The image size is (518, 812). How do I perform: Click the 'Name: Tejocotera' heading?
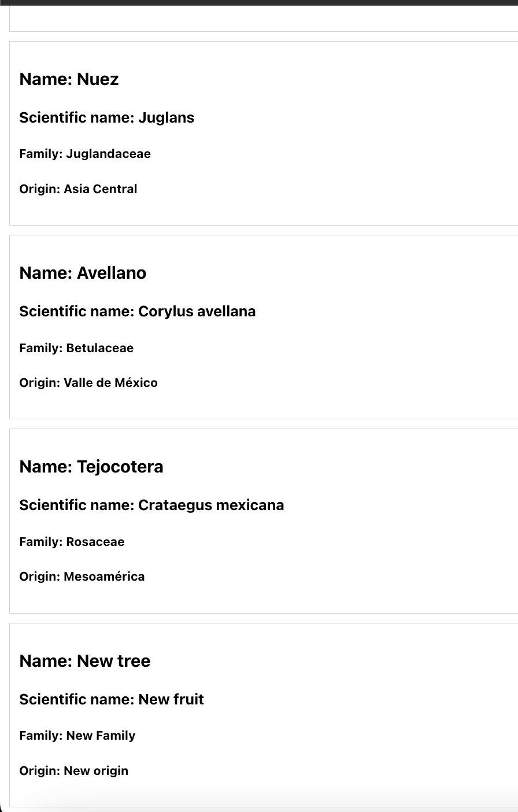[x=91, y=467]
